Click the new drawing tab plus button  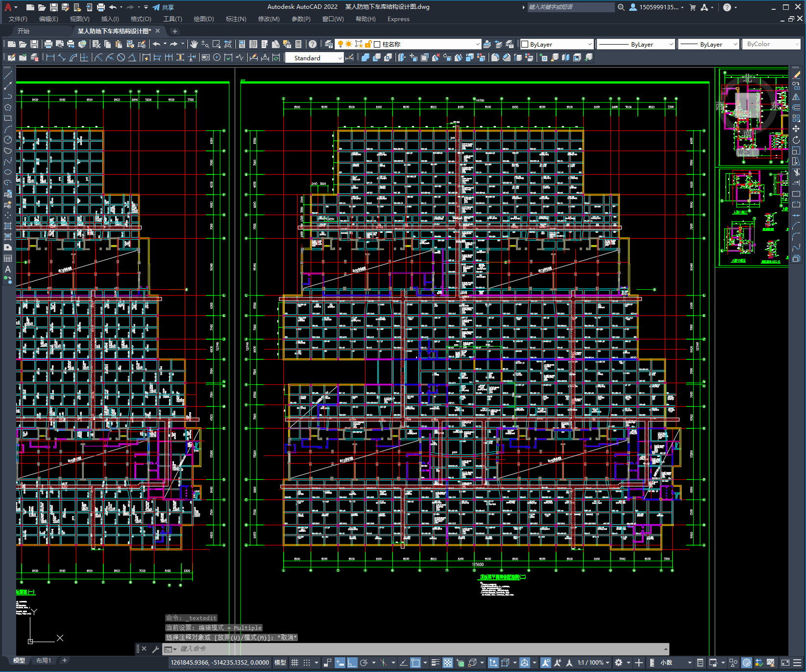[175, 31]
